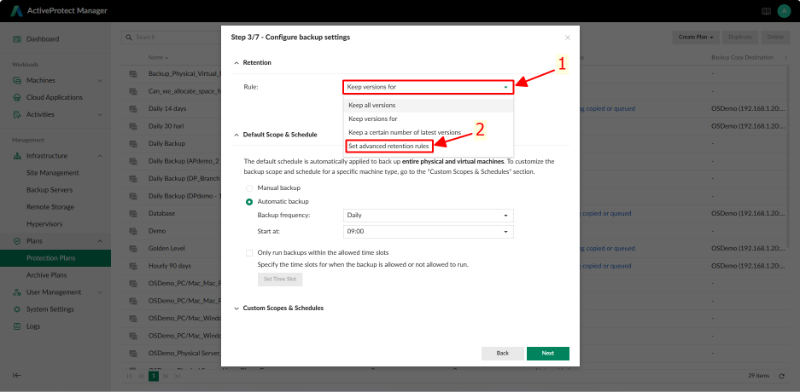Select the Automatic backup radio button
Image resolution: width=800 pixels, height=392 pixels.
[249, 202]
